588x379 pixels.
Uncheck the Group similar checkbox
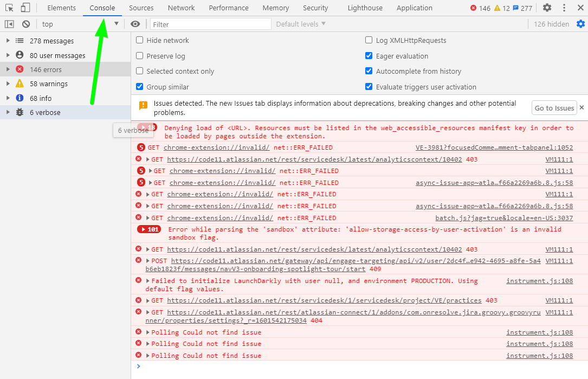tap(139, 86)
